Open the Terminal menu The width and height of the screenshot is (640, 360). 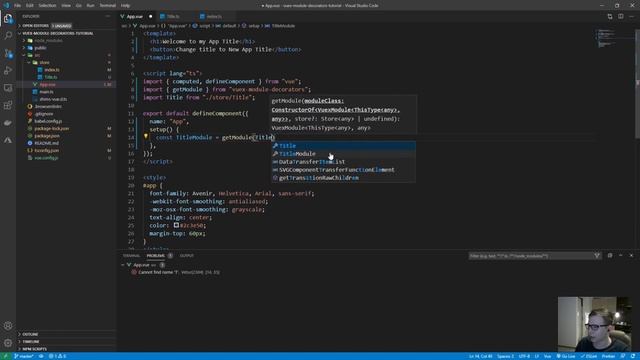(108, 6)
